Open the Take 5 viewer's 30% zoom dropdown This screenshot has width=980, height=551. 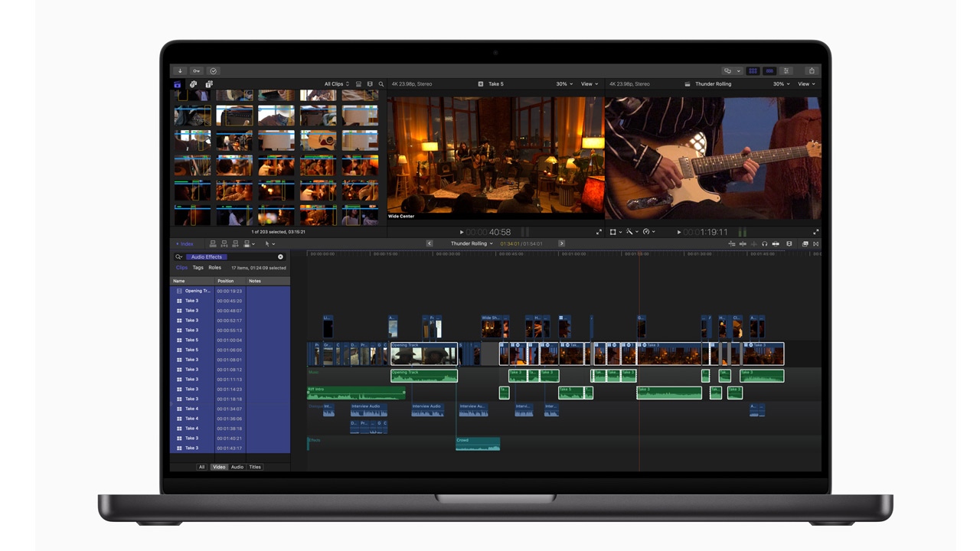(x=564, y=84)
